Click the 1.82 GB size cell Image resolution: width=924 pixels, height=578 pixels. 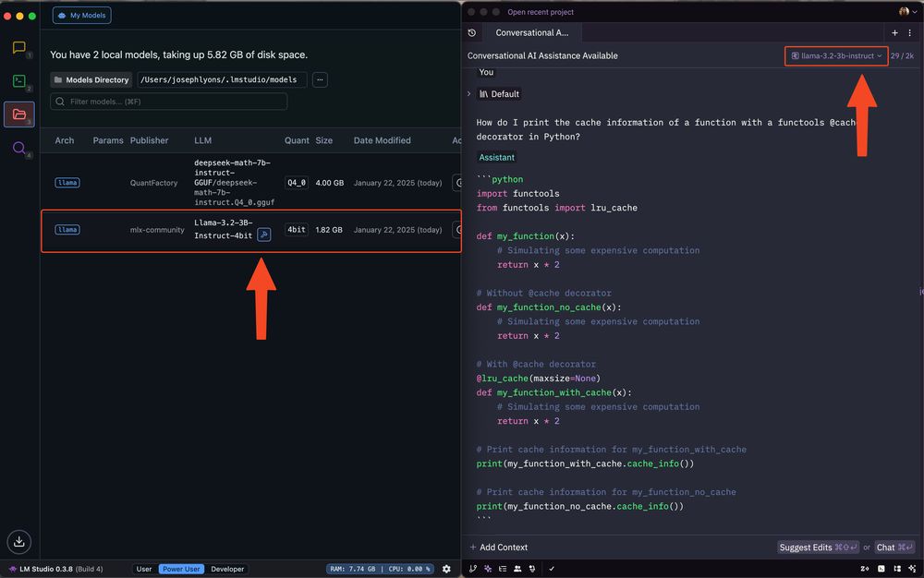(329, 230)
